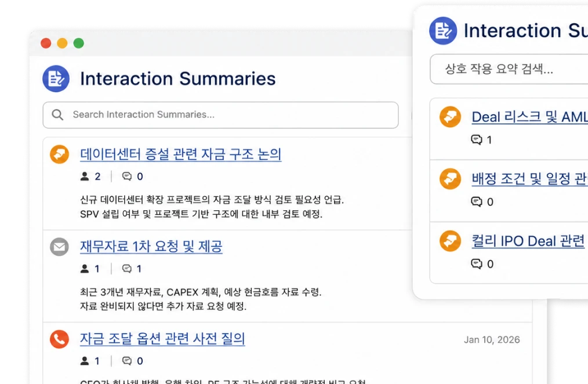Click the comments icon under 배정 조건 entry

coord(476,202)
